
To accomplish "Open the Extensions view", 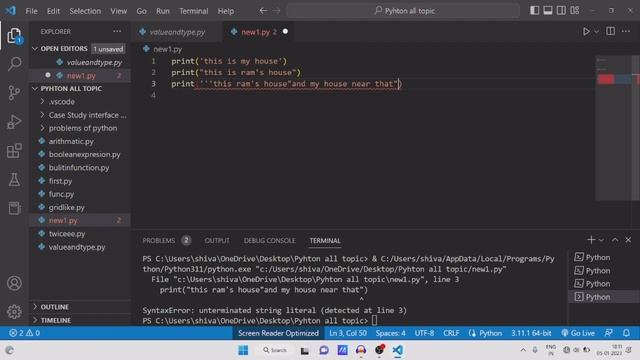I will click(14, 151).
